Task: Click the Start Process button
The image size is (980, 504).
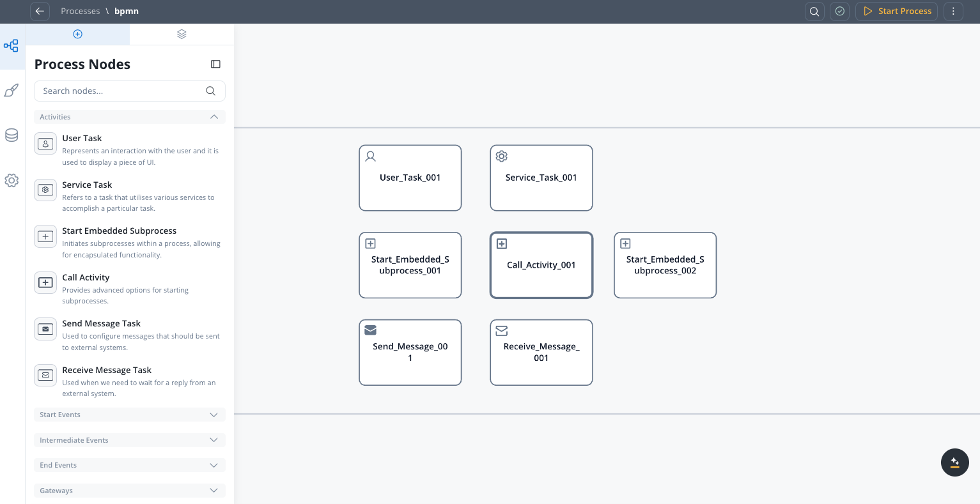Action: (x=896, y=11)
